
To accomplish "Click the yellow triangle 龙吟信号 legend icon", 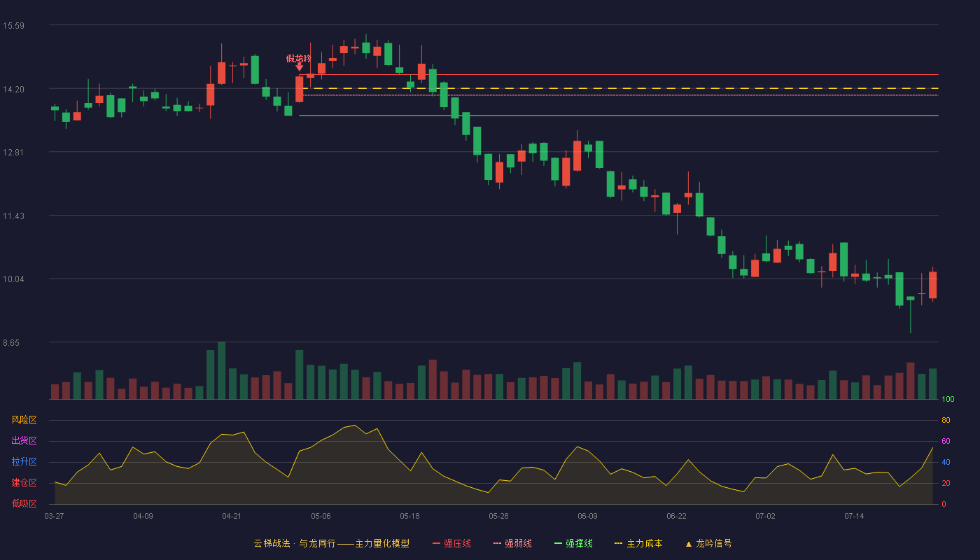I will 688,543.
